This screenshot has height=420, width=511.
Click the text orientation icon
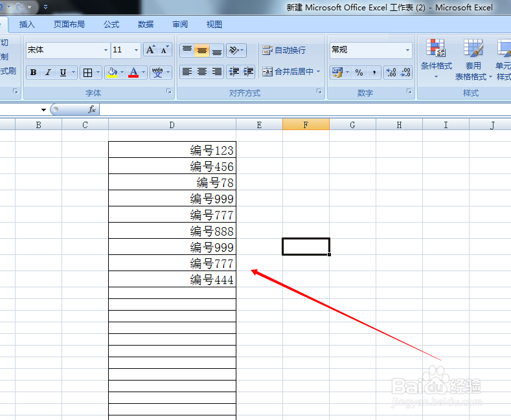[x=236, y=50]
